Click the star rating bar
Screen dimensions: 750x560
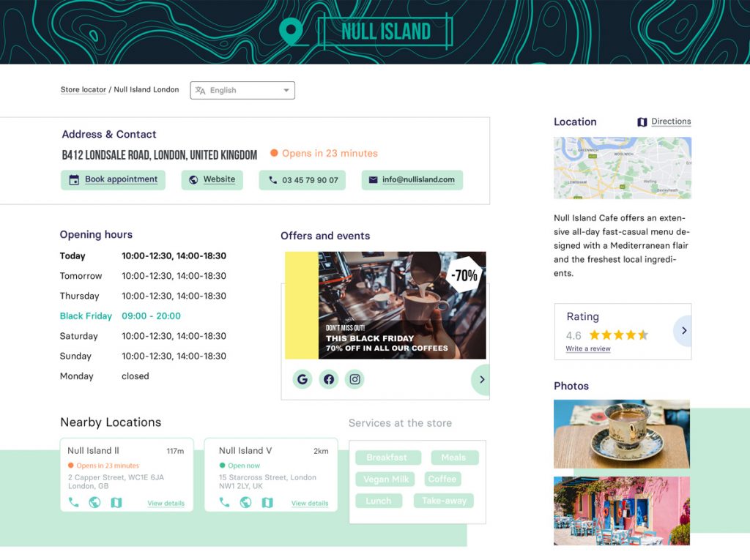point(618,335)
